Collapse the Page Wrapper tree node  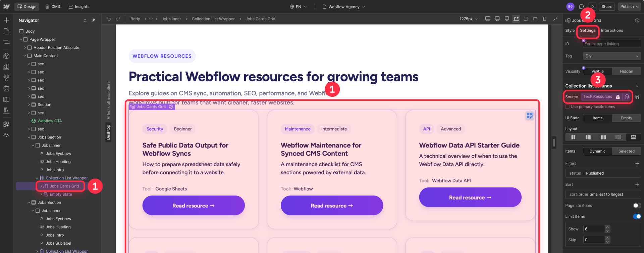pos(21,40)
